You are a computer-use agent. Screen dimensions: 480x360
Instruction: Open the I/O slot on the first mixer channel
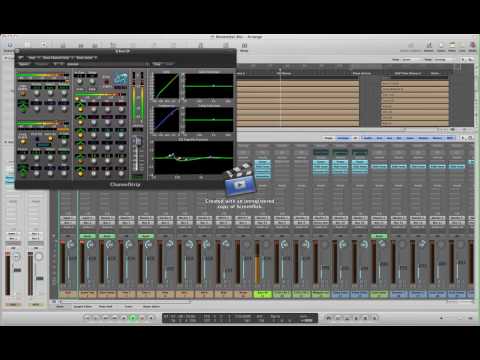68,218
